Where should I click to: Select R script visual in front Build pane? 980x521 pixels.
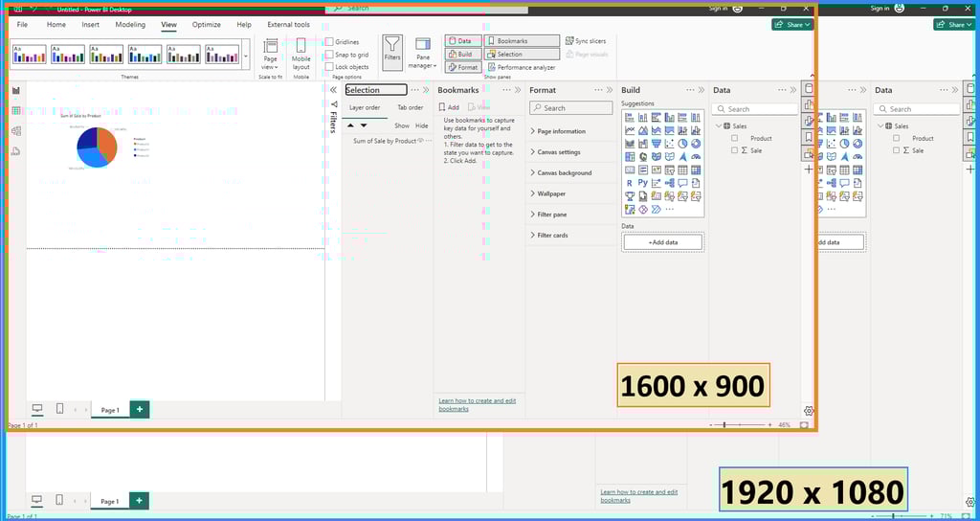point(630,183)
